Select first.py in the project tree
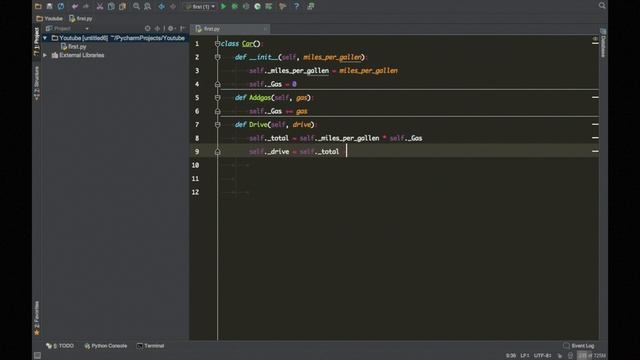Image resolution: width=640 pixels, height=360 pixels. pyautogui.click(x=73, y=47)
